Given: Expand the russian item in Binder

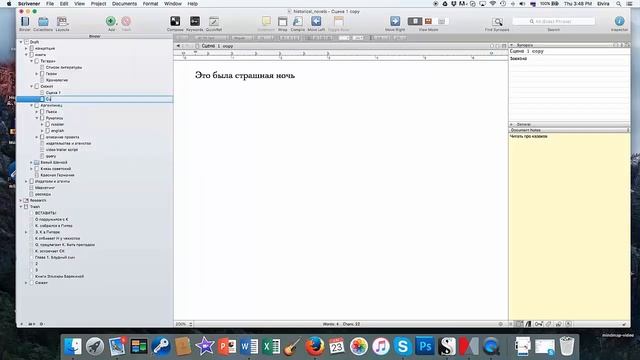Looking at the screenshot, I should [x=42, y=124].
